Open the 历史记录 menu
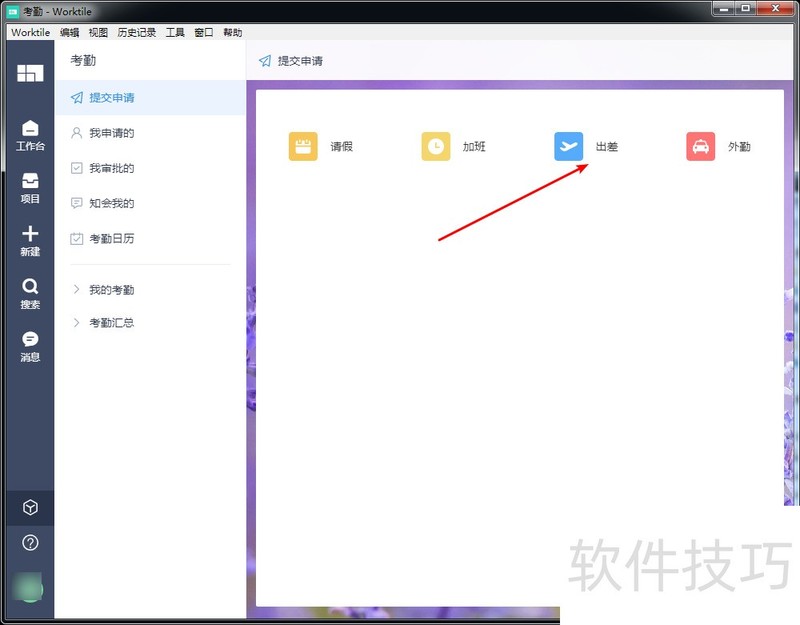Viewport: 800px width, 625px height. pos(136,33)
